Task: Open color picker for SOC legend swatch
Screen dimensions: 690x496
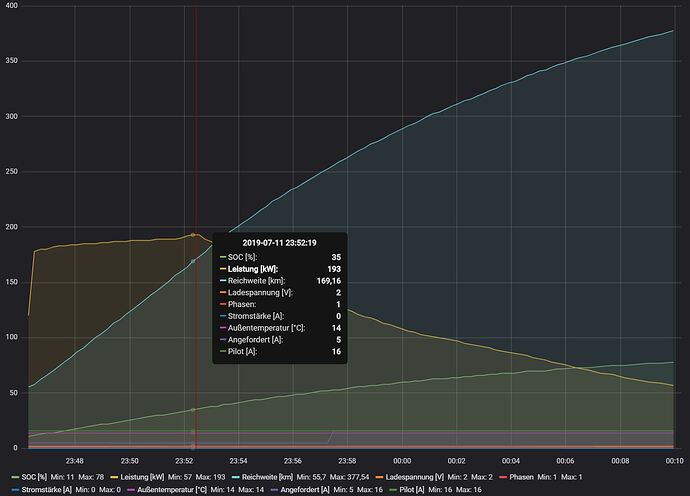Action: pyautogui.click(x=15, y=477)
